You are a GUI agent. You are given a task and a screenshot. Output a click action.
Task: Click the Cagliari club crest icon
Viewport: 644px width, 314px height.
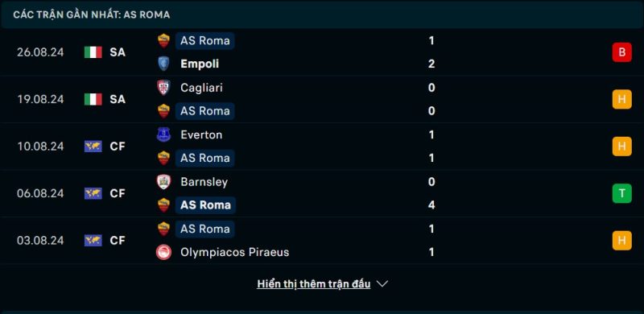[x=164, y=88]
